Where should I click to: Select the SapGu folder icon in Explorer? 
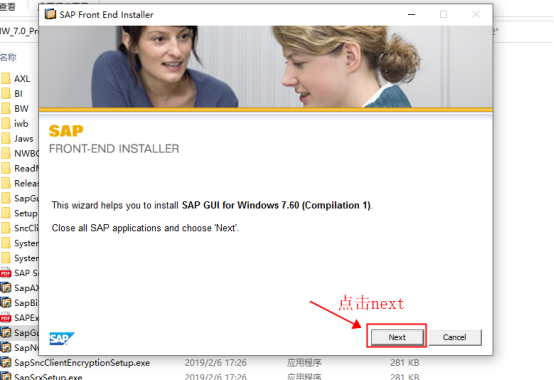6,198
